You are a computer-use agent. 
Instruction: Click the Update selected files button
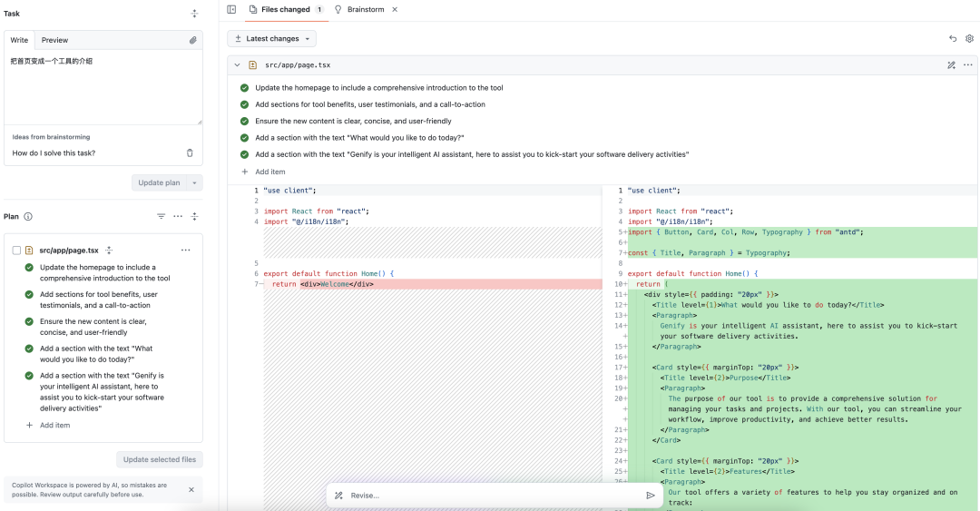pos(160,459)
